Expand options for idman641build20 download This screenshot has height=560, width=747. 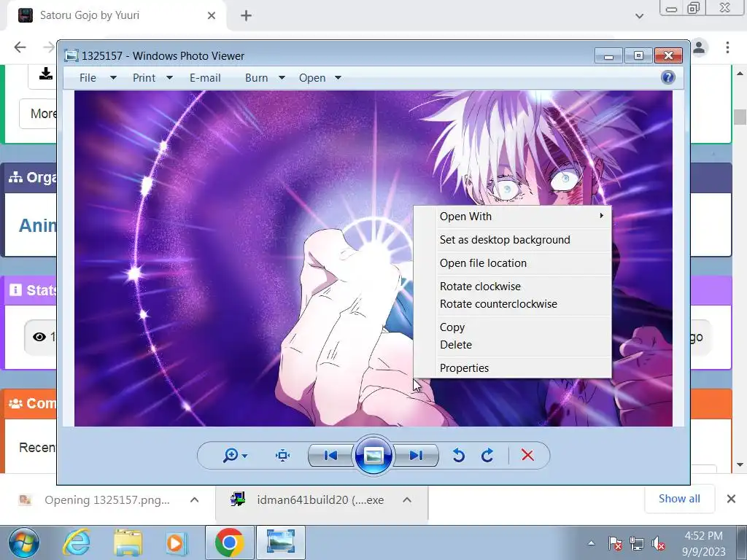407,500
